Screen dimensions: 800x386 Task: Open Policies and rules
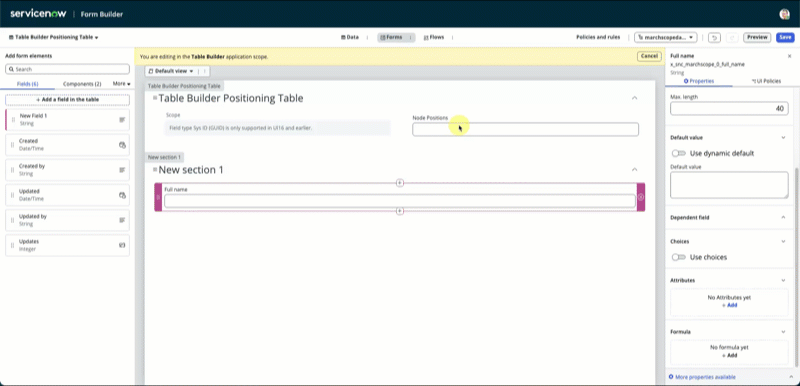tap(598, 37)
